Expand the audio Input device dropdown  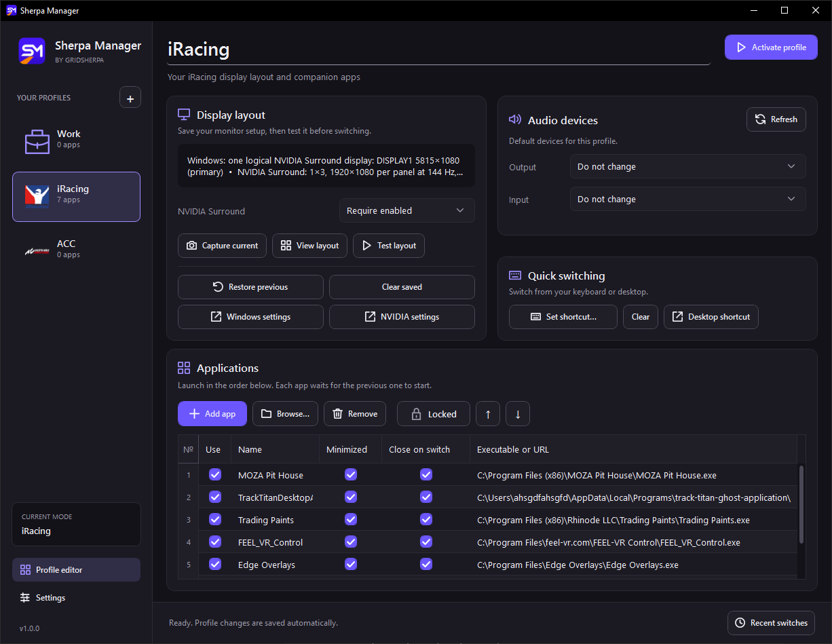coord(687,199)
